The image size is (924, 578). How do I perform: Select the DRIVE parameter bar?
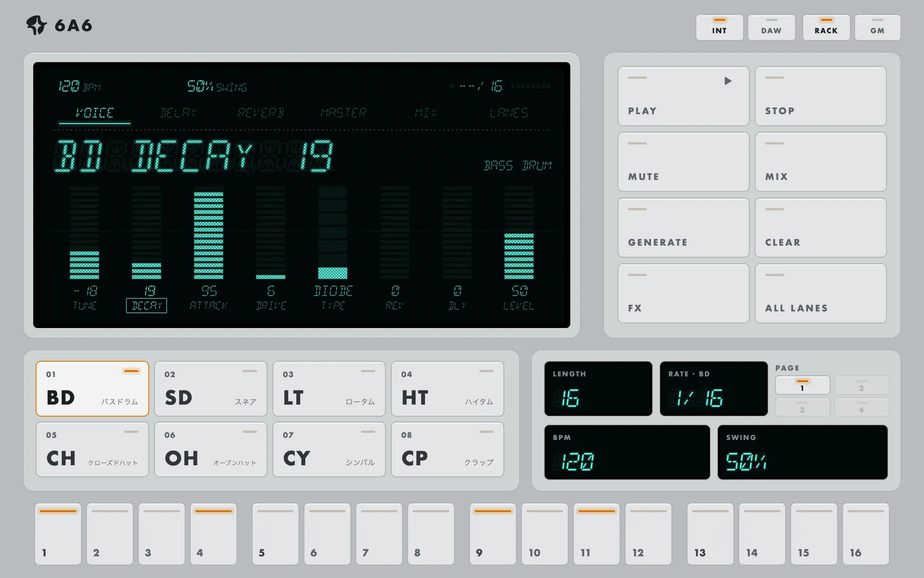[271, 233]
